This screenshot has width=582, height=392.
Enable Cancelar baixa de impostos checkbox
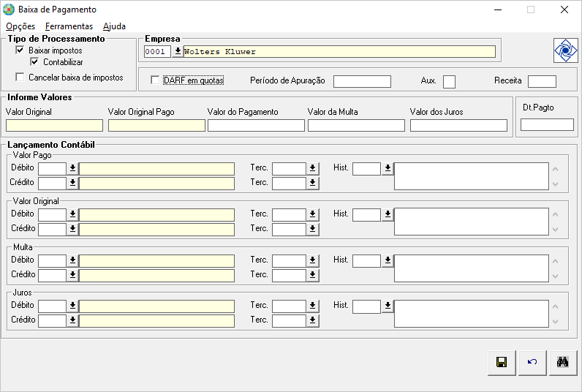point(20,77)
